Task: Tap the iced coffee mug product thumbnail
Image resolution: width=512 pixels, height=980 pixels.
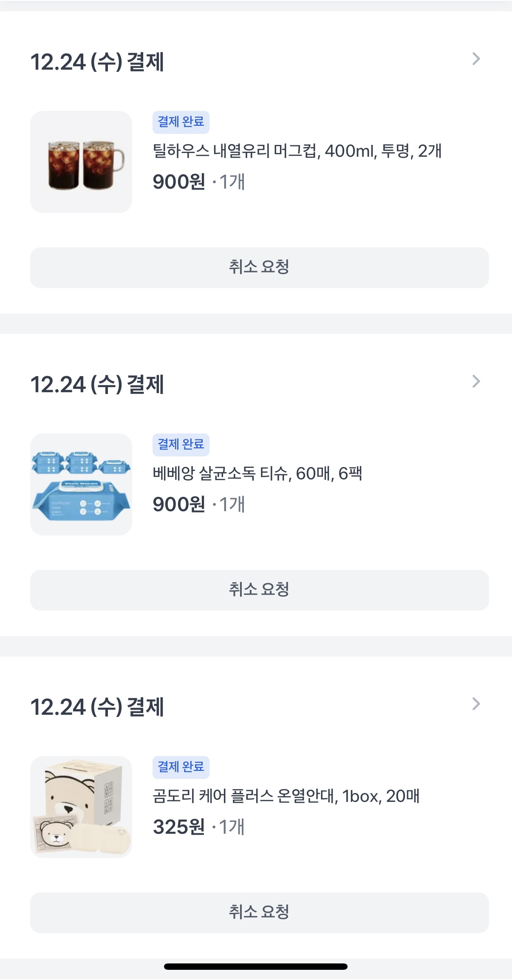Action: point(81,162)
